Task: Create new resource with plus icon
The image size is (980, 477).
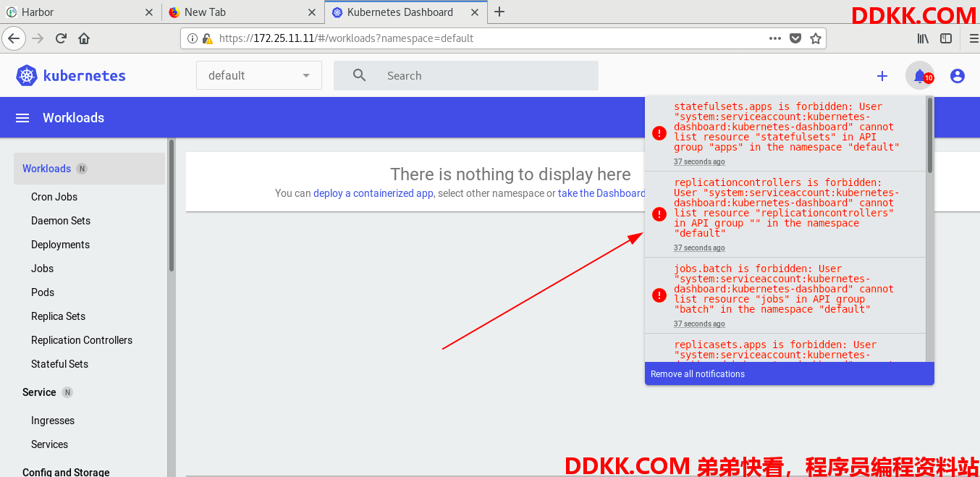Action: pyautogui.click(x=882, y=76)
